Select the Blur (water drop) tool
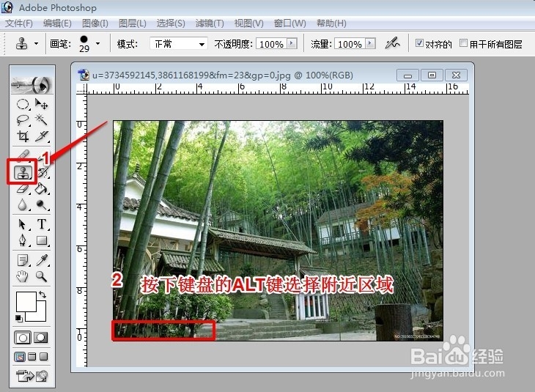The image size is (535, 392). 23,204
